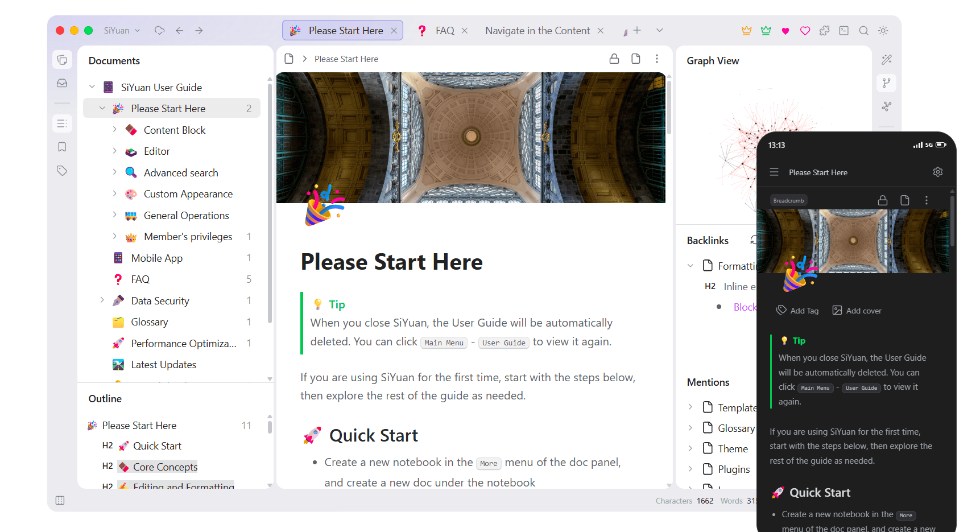Screen dimensions: 980x532
Task: Switch to the Please Start Here tab
Action: tap(342, 31)
